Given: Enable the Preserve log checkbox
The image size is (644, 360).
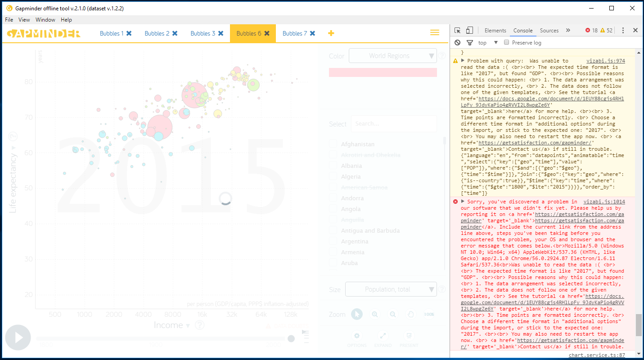Looking at the screenshot, I should [x=507, y=43].
